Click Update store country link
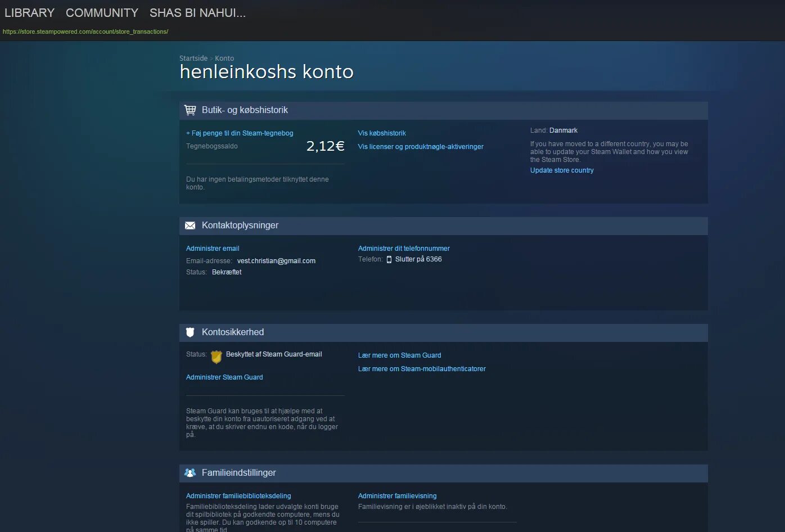Screen dimensions: 785x532 click(562, 170)
